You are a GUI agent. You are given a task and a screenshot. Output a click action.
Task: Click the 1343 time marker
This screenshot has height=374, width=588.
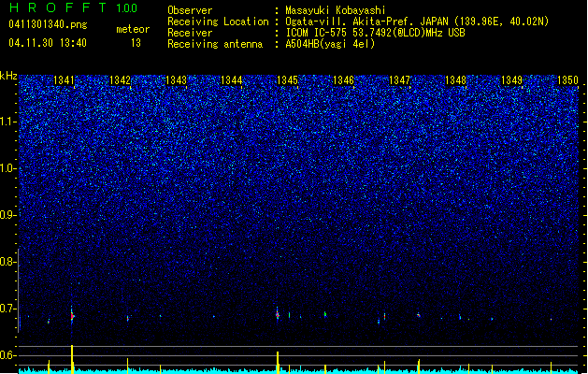[x=176, y=80]
